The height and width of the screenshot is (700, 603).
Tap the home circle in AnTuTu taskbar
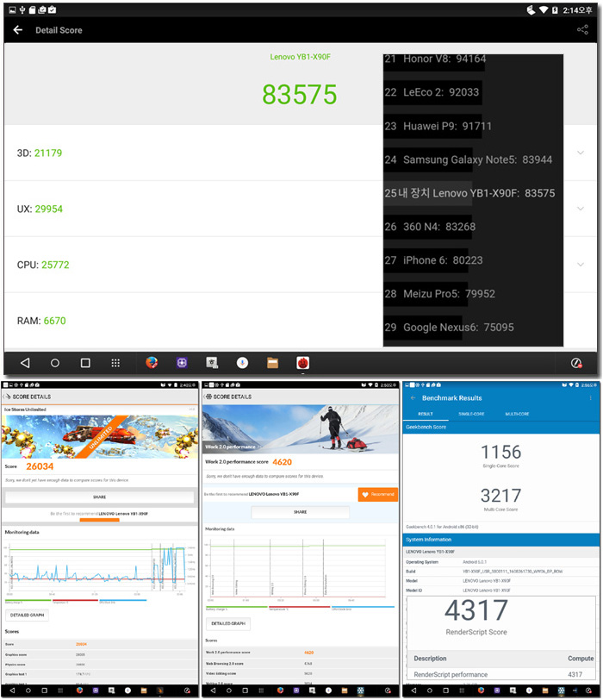[55, 363]
